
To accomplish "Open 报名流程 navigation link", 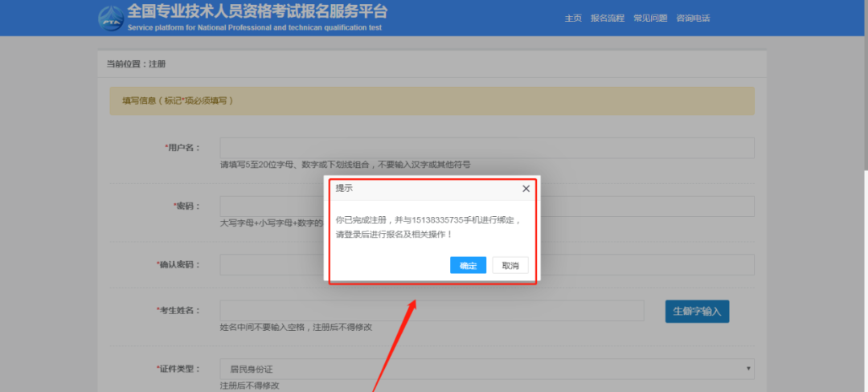I will (x=607, y=18).
